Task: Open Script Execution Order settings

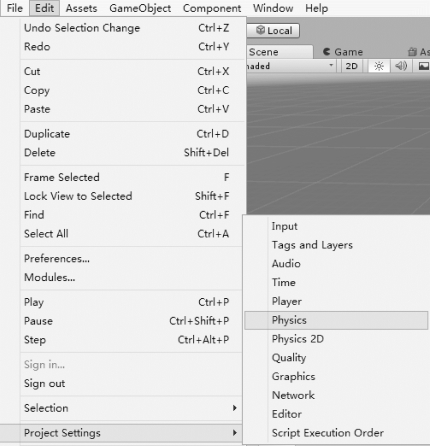Action: coord(328,433)
